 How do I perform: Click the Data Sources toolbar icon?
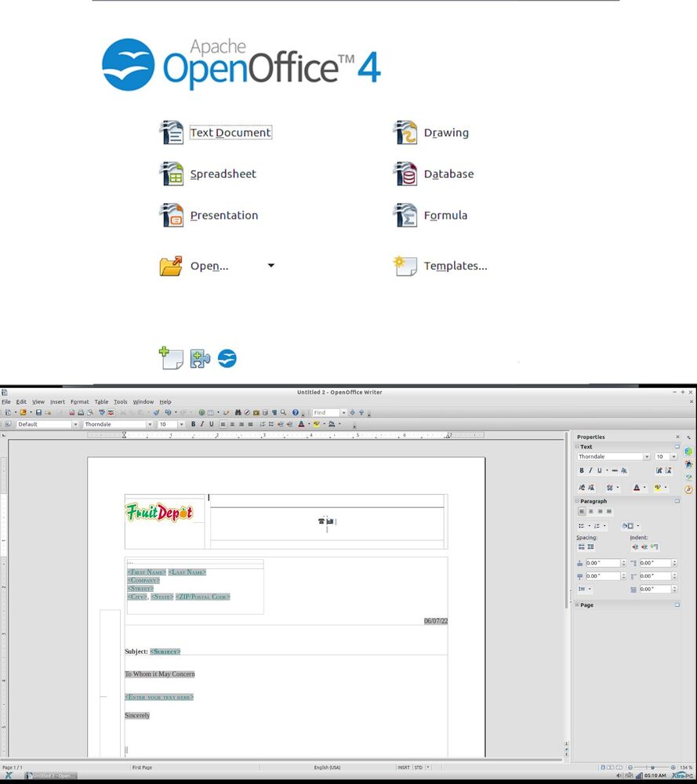(266, 412)
